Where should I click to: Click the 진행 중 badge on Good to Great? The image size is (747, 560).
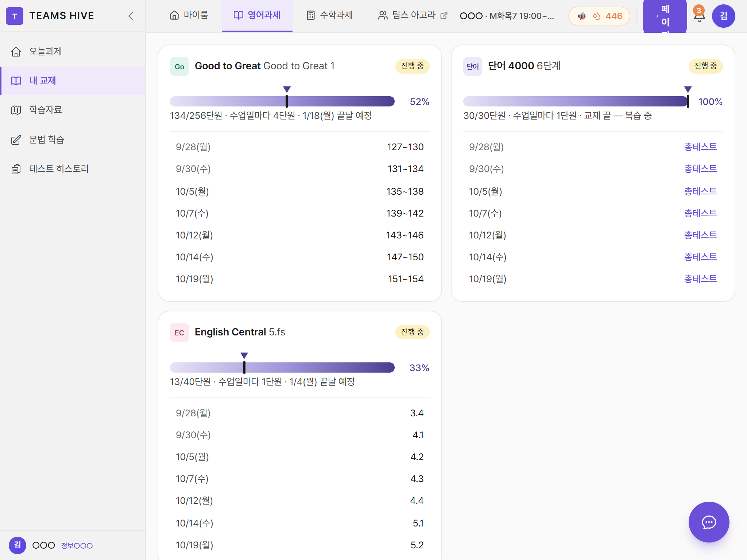click(x=413, y=66)
